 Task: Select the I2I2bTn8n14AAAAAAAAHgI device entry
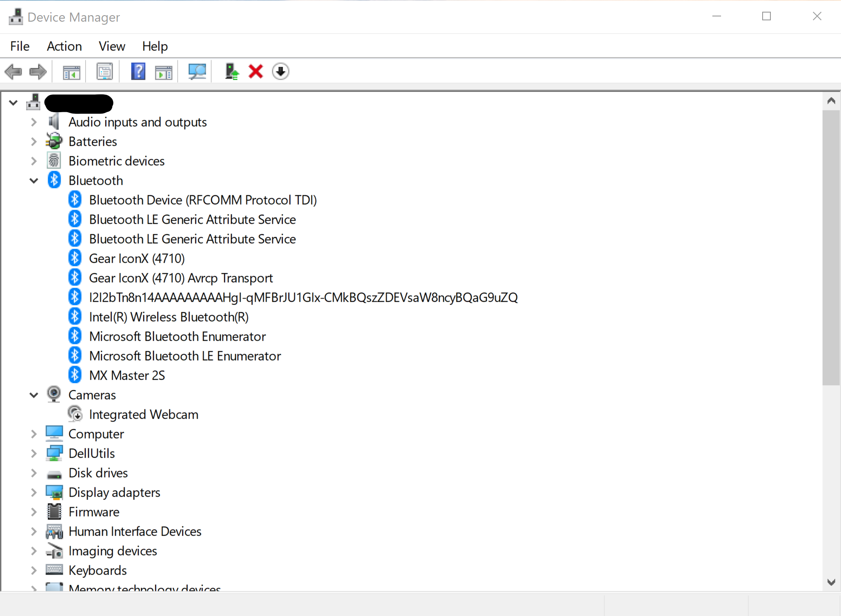[x=303, y=297]
